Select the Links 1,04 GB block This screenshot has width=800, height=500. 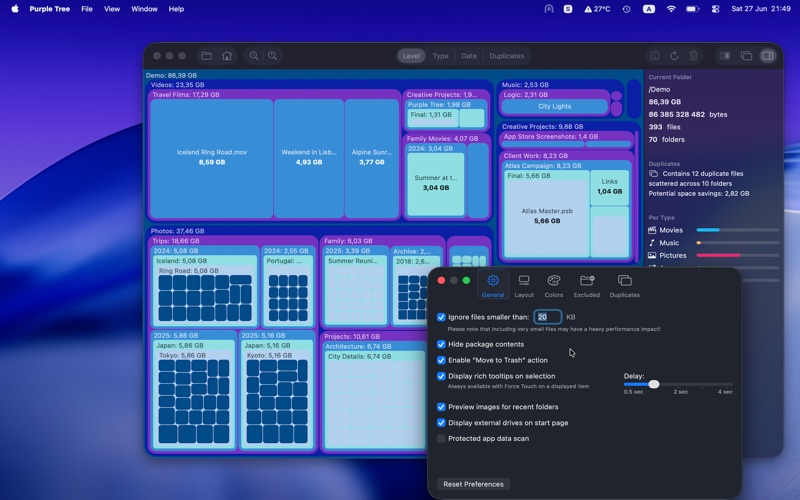610,187
